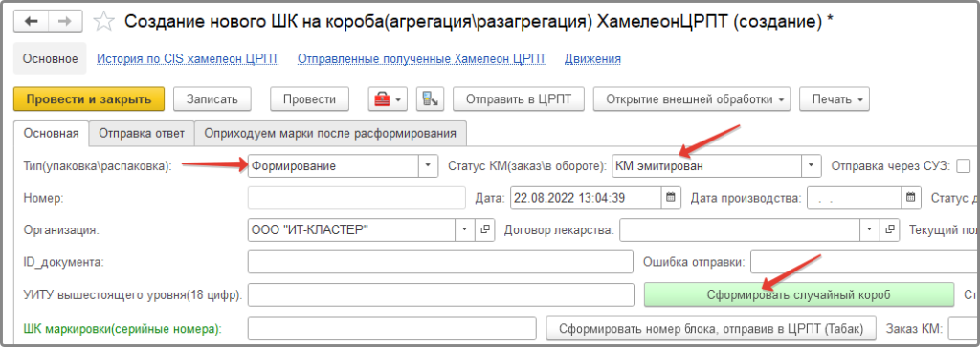Open Договор лекарства record via open icon
Viewport: 980px width, 347px height.
[x=889, y=229]
